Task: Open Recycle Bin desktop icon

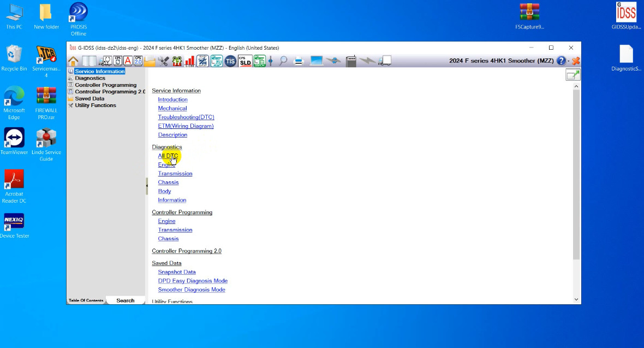Action: 14,58
